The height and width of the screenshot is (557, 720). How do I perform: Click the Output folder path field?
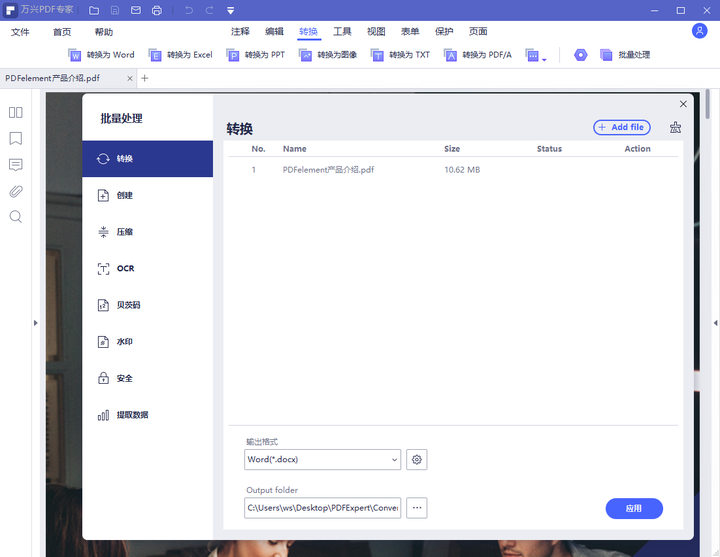tap(322, 508)
